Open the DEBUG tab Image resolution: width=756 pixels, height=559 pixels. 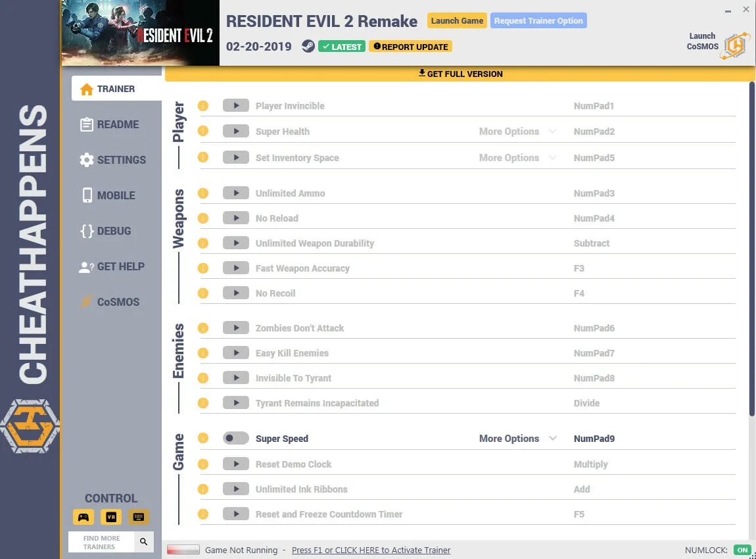[106, 231]
